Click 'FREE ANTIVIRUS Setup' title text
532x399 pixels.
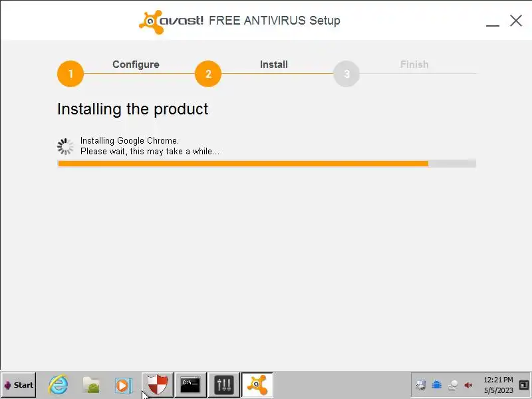pyautogui.click(x=275, y=21)
